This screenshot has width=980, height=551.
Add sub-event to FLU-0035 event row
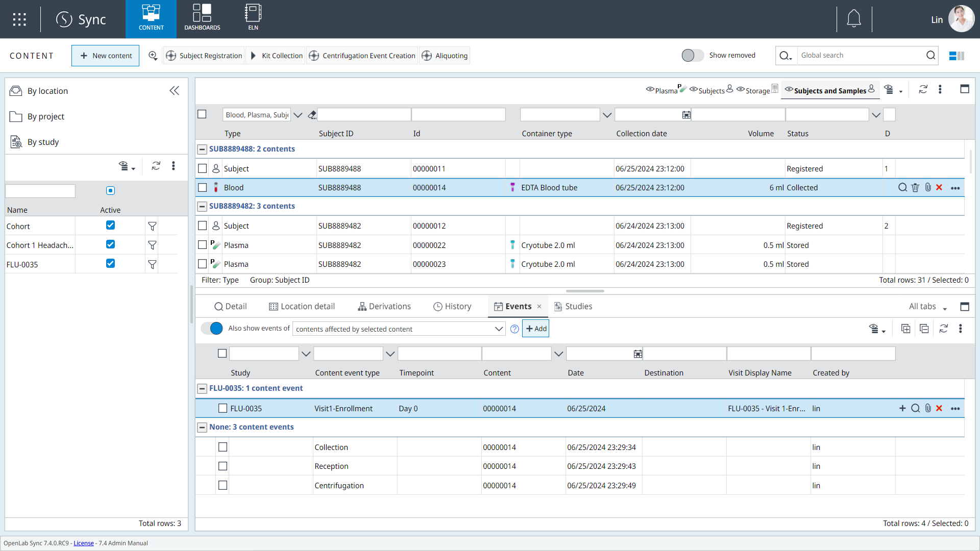tap(902, 408)
